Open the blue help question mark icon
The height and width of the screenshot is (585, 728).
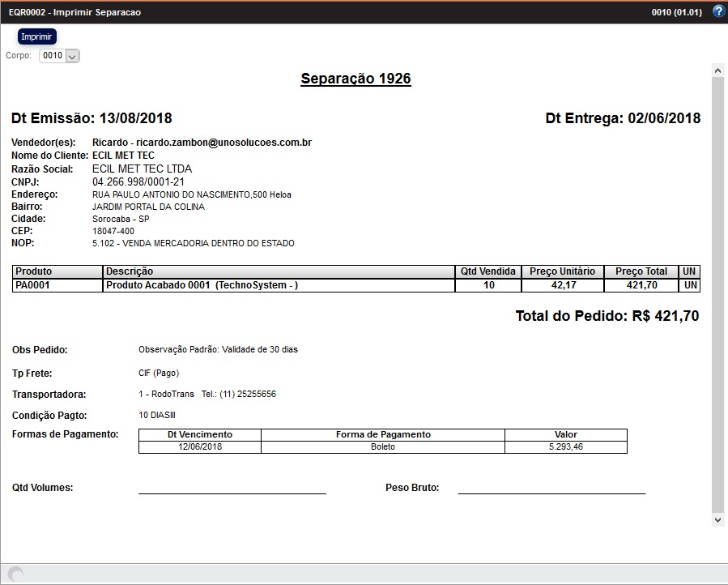pyautogui.click(x=717, y=12)
